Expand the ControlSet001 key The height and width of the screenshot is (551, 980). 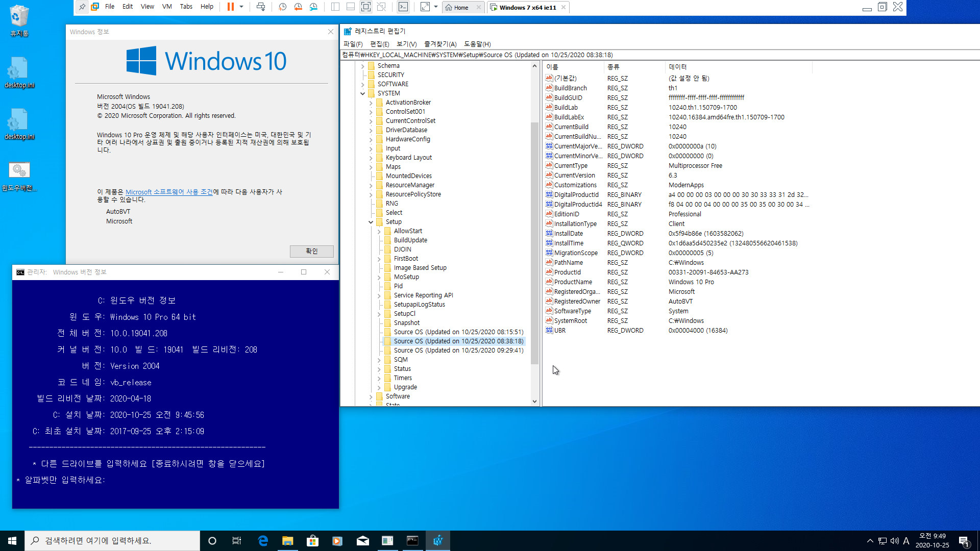coord(371,112)
